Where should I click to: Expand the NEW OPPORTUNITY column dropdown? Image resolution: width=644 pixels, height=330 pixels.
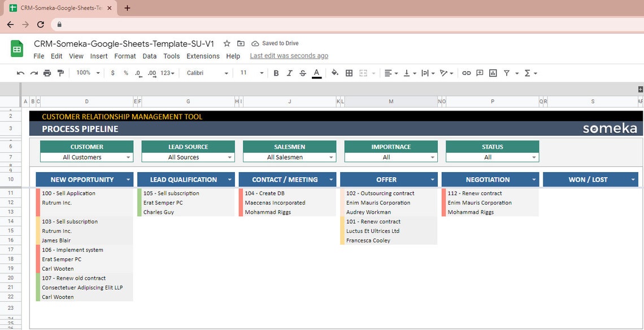(x=129, y=179)
